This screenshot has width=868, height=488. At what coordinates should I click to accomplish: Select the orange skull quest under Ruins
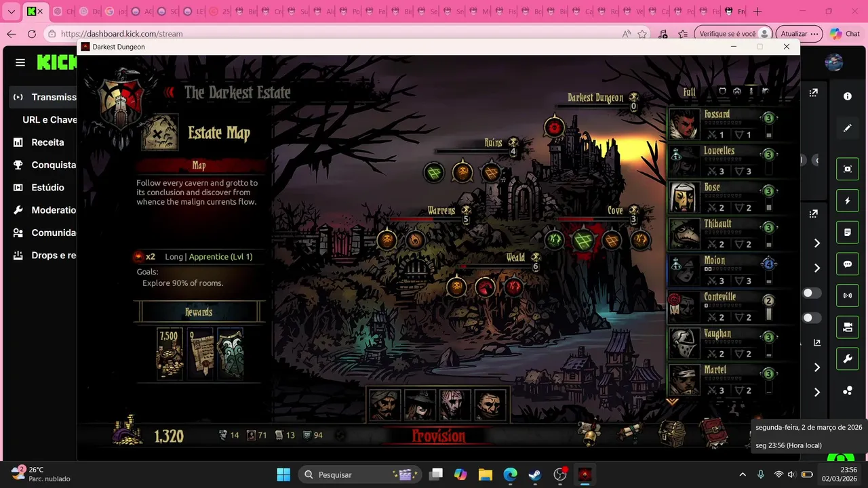pos(462,172)
